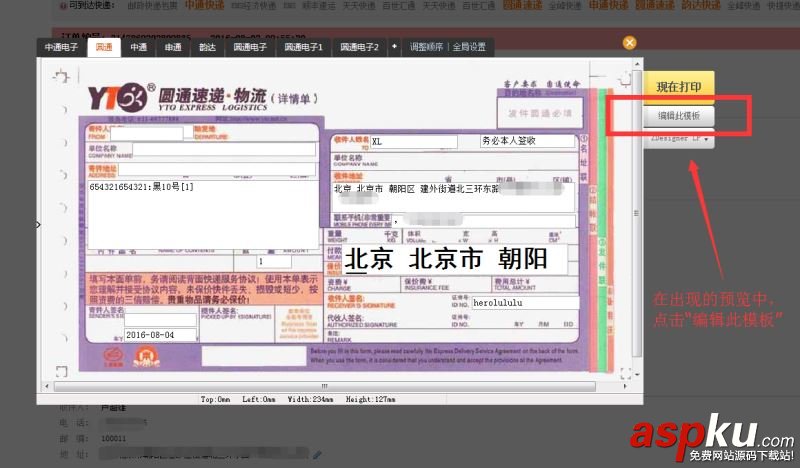The width and height of the screenshot is (800, 468).
Task: Click the sender address blank field
Action: pyautogui.click(x=217, y=169)
